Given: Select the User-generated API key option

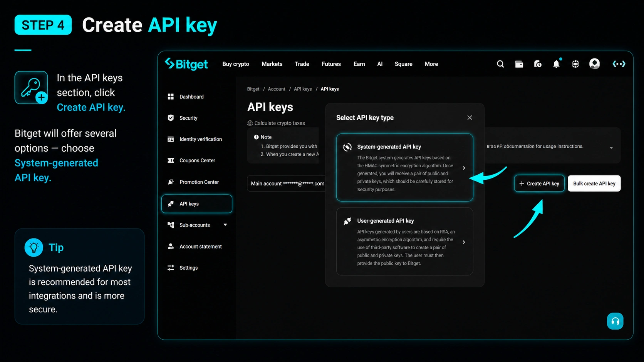Looking at the screenshot, I should [x=404, y=242].
